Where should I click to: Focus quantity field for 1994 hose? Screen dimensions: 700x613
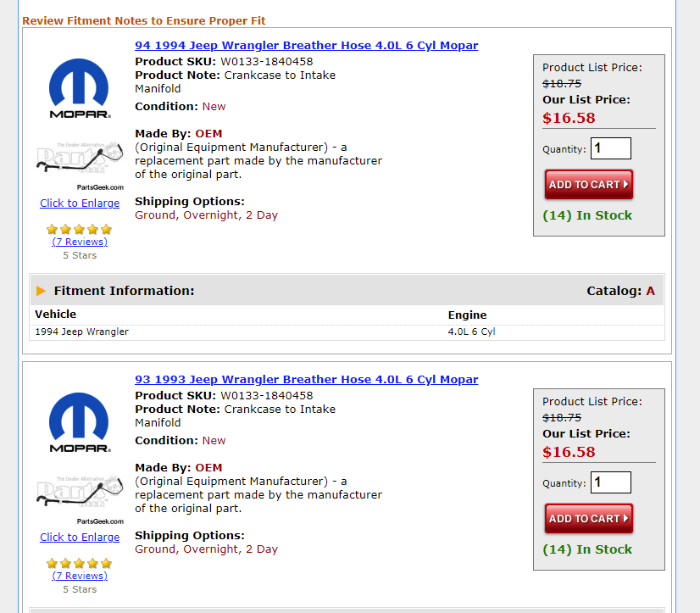point(610,148)
